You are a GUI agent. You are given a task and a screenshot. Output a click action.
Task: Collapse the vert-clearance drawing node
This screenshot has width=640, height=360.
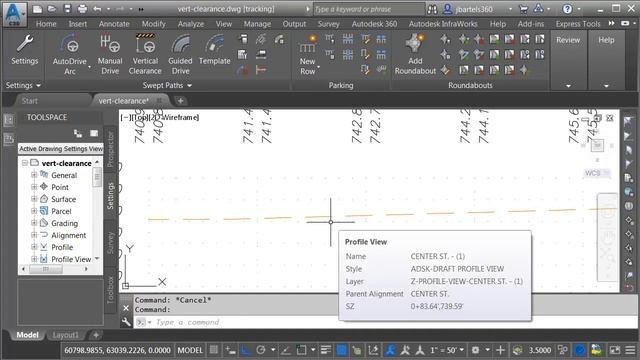(x=25, y=163)
